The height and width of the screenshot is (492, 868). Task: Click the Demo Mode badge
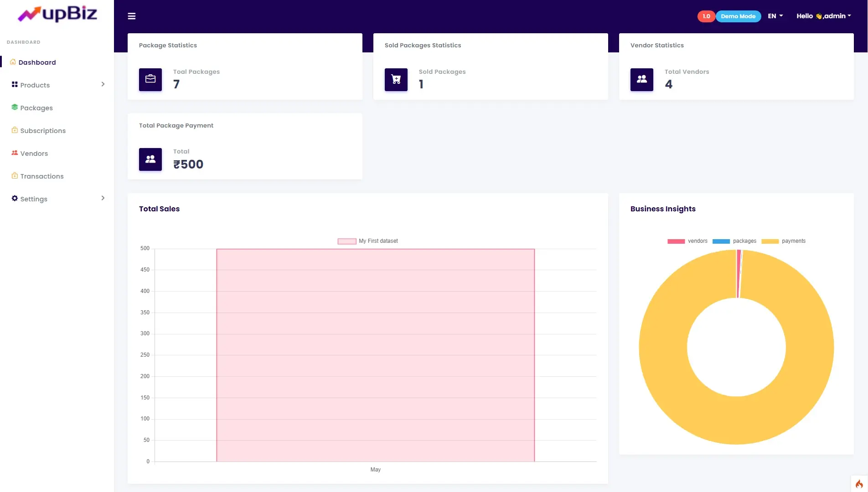click(x=738, y=16)
